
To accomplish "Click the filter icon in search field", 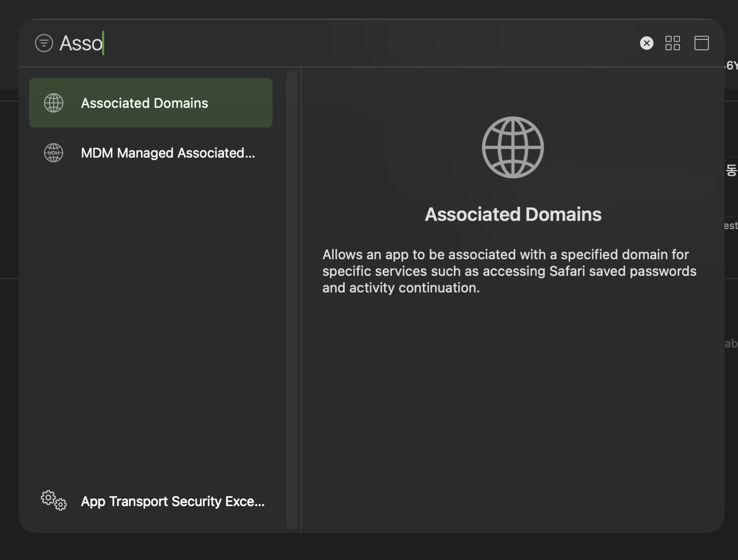I will [44, 43].
